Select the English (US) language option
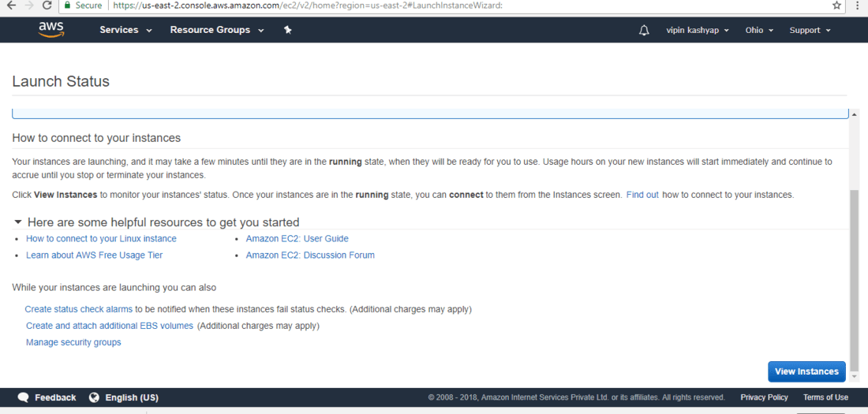This screenshot has width=868, height=414. [132, 397]
